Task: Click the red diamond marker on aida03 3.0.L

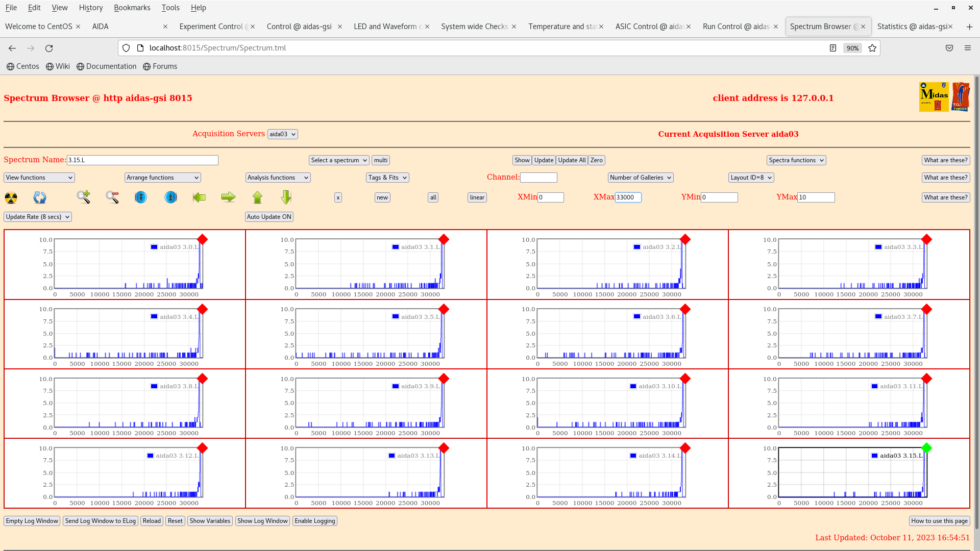Action: [x=203, y=239]
